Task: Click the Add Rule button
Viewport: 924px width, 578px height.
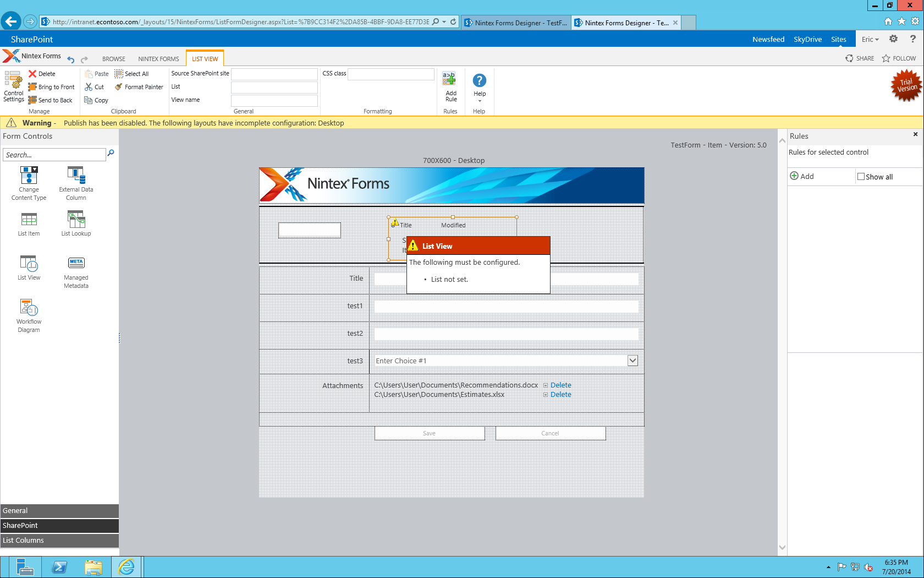Action: point(450,88)
